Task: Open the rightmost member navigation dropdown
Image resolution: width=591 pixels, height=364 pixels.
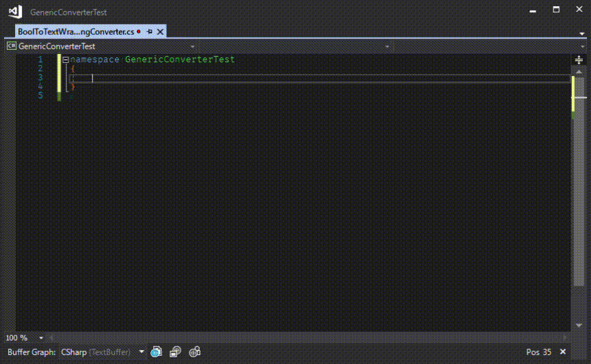Action: 583,47
